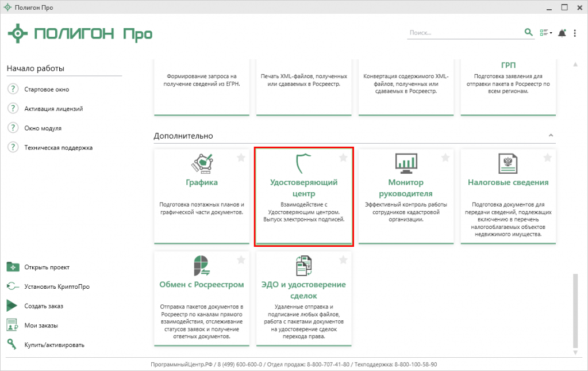Click Открыть проект
The image size is (588, 371).
point(47,267)
